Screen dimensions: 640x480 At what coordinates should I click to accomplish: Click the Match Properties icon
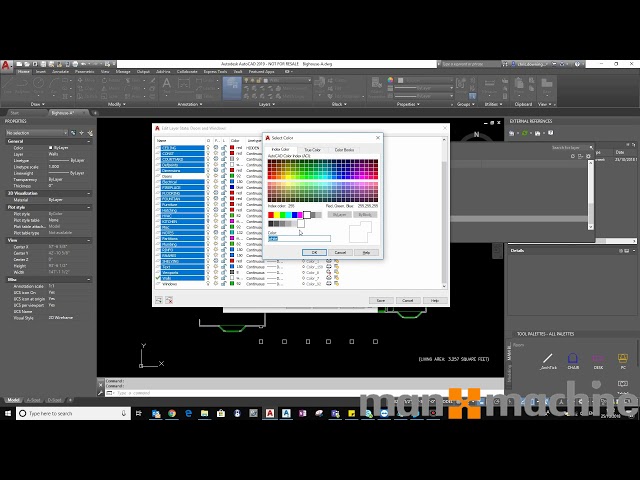click(x=376, y=85)
